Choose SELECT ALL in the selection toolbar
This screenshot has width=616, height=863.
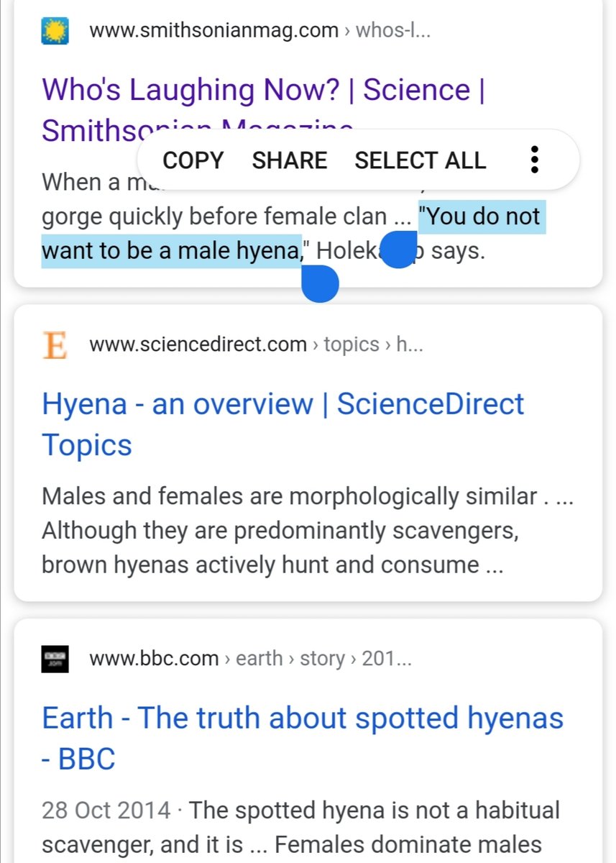coord(420,160)
